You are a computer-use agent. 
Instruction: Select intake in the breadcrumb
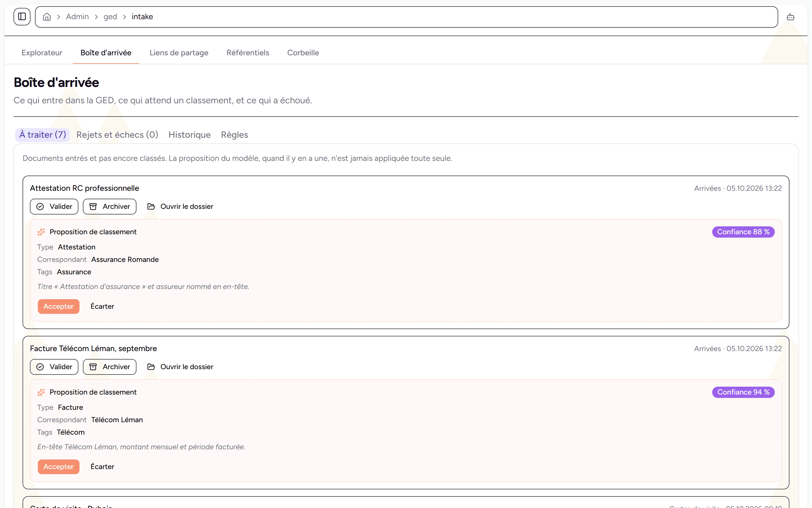[142, 16]
